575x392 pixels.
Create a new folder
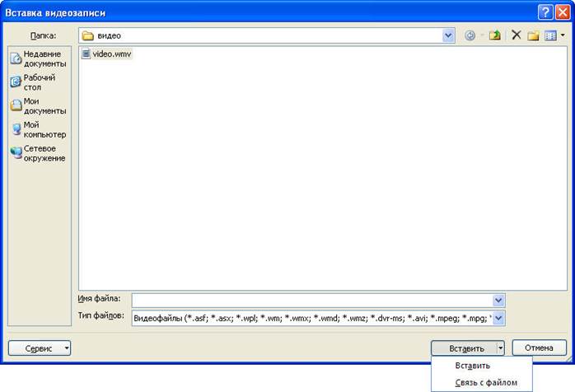coord(533,35)
